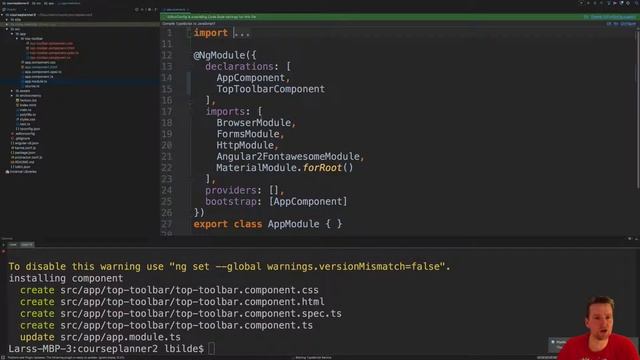Image resolution: width=640 pixels, height=360 pixels.
Task: Select favicon.ico file
Action: (28, 100)
